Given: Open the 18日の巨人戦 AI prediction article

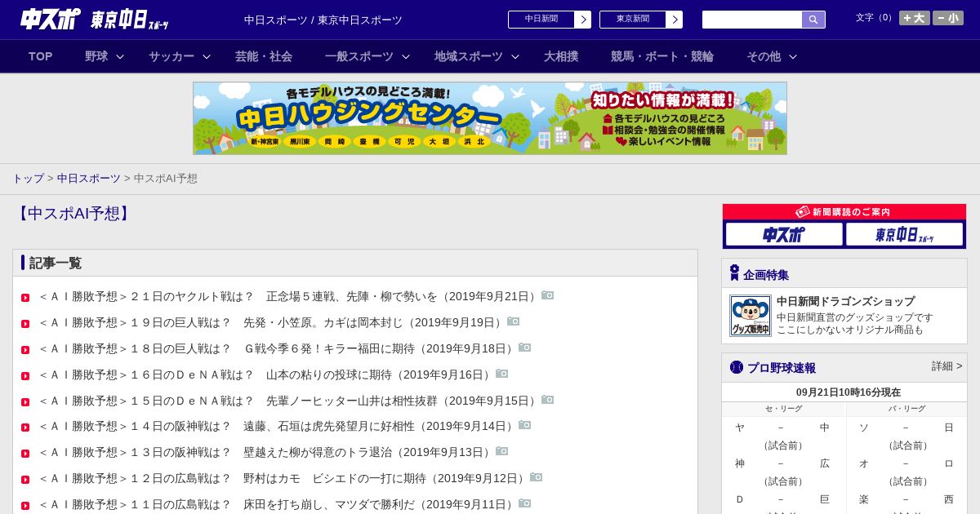Looking at the screenshot, I should tap(277, 348).
